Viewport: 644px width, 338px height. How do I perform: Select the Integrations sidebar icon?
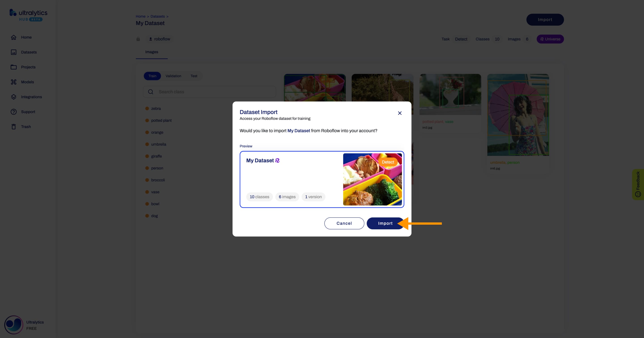13,97
